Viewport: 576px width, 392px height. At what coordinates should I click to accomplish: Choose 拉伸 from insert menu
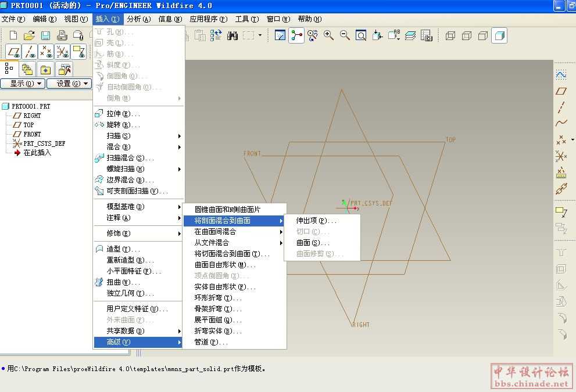pos(138,114)
